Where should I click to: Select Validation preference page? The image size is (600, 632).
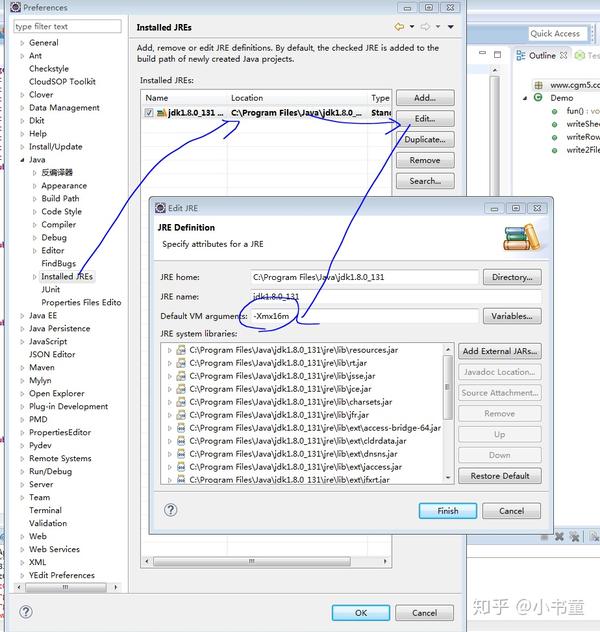[x=48, y=524]
